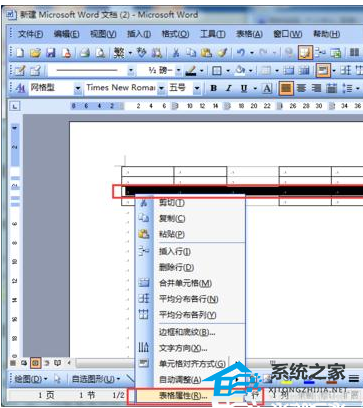Select 文字方向(X)... in context menu
The width and height of the screenshot is (363, 408).
191,348
